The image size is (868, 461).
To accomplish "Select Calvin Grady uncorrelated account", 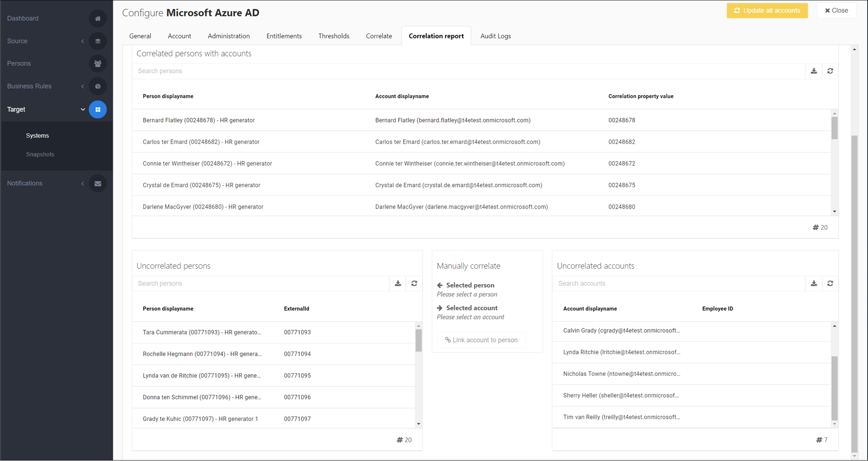I will coord(692,331).
